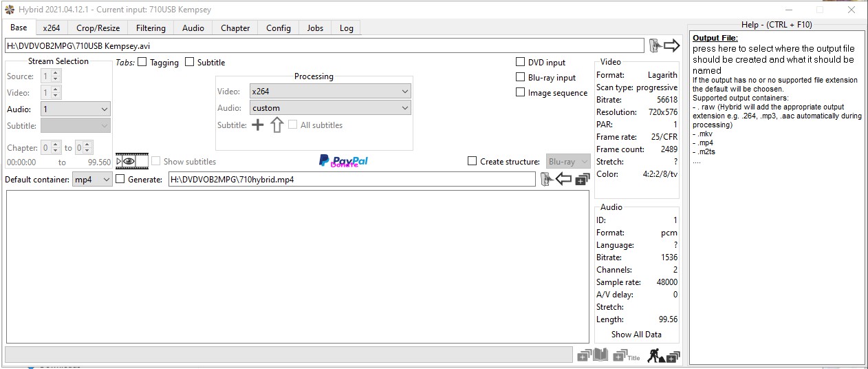Switch to the x264 tab
Screen dimensions: 868x369
(x=51, y=28)
